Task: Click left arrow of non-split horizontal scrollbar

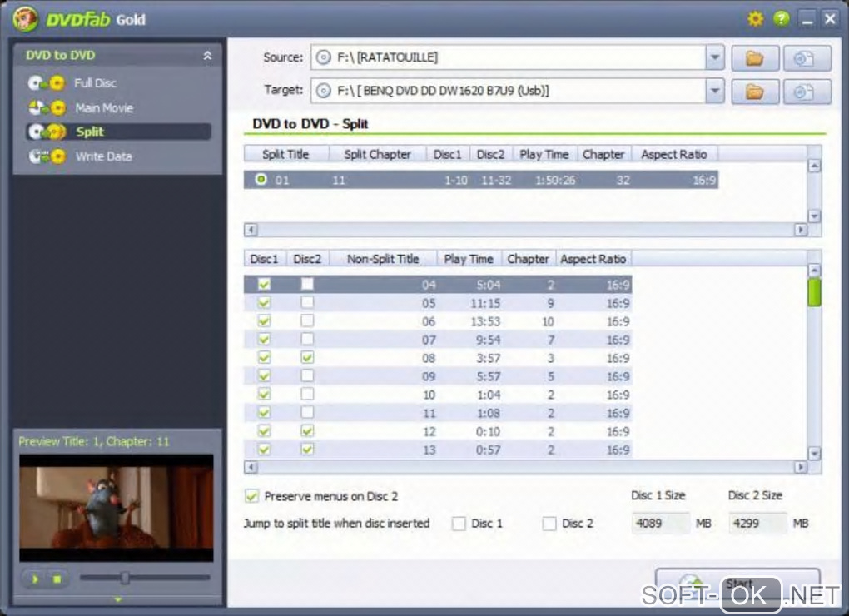Action: tap(251, 467)
